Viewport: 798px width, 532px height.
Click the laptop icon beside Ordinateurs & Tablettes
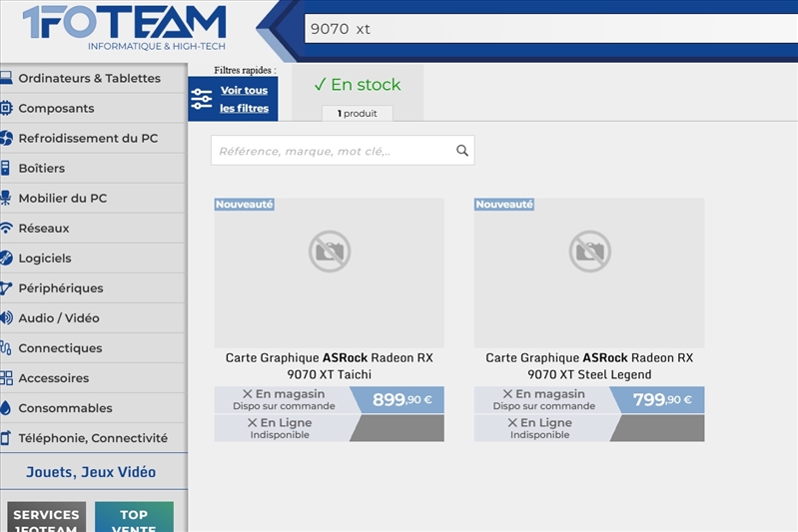(6, 78)
